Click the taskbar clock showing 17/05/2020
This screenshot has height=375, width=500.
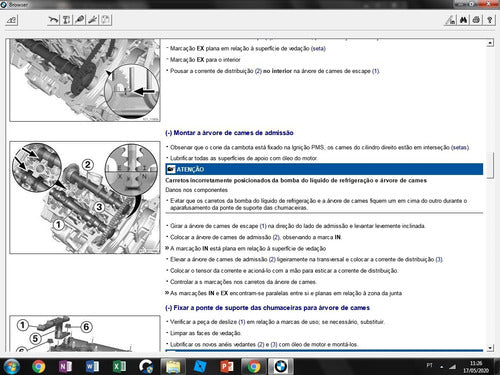pyautogui.click(x=476, y=367)
